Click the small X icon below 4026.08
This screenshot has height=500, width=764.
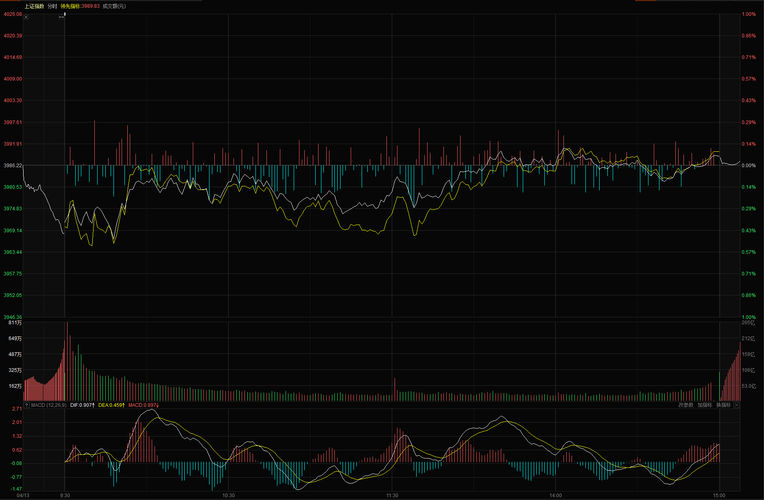tap(26, 18)
